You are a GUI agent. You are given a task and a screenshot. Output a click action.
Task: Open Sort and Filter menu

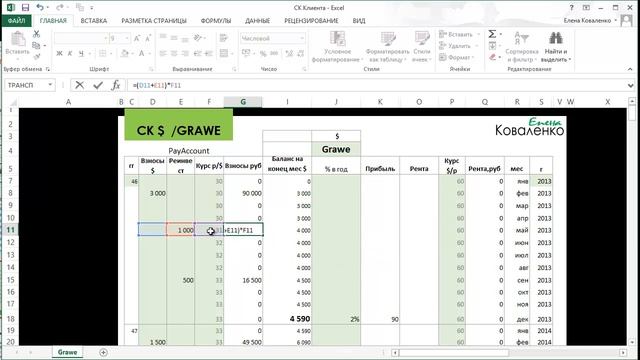tap(522, 47)
